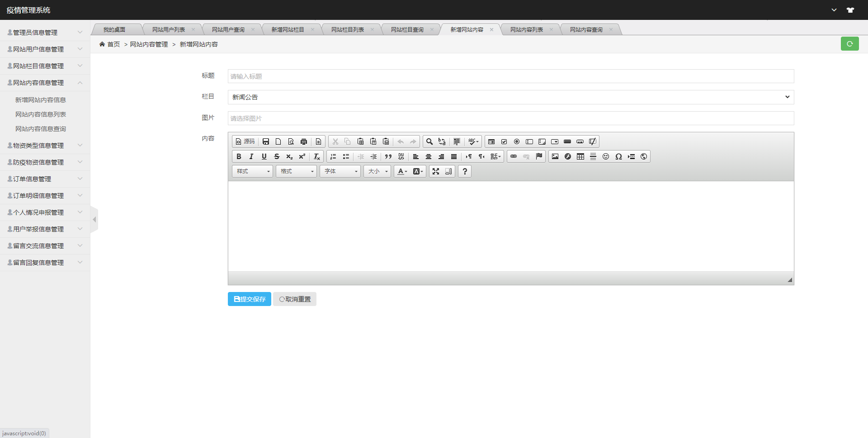The width and height of the screenshot is (868, 438).
Task: Click the Anchor flag icon
Action: (539, 156)
